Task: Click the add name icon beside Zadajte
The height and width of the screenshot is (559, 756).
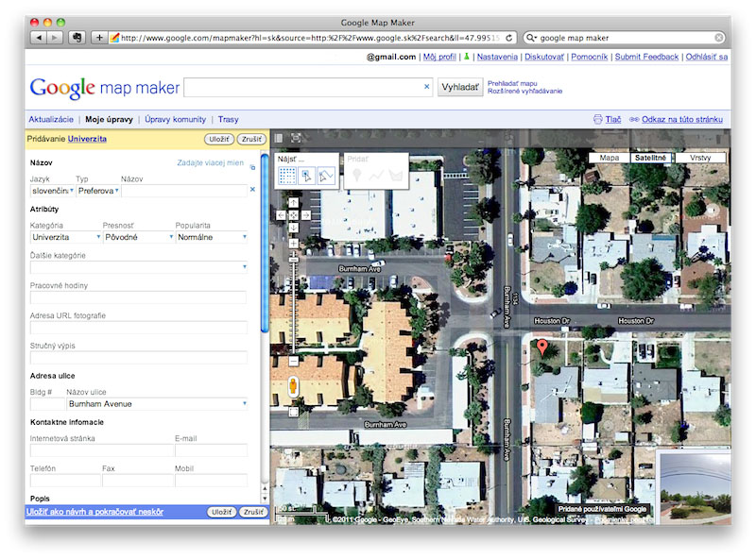Action: coord(252,167)
